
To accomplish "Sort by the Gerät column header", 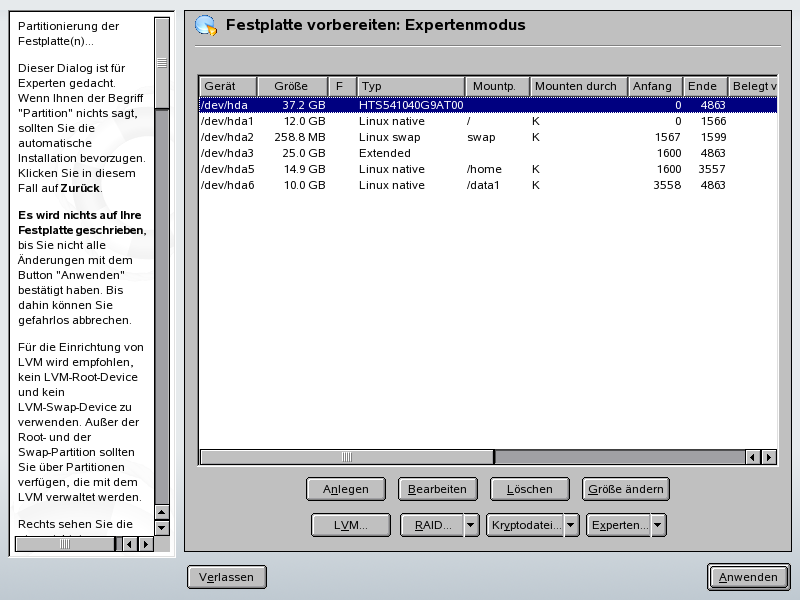I will pos(228,86).
